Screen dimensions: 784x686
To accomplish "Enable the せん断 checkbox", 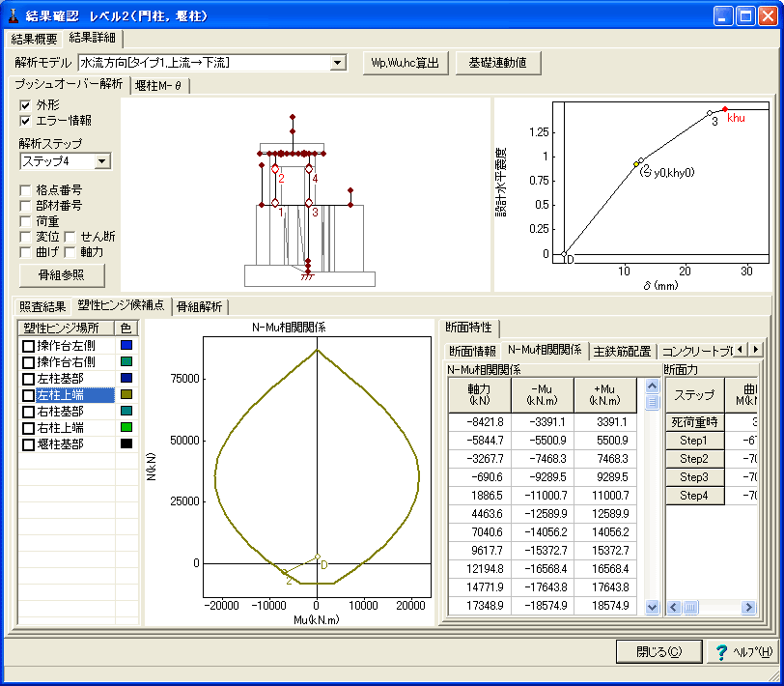I will coord(70,237).
